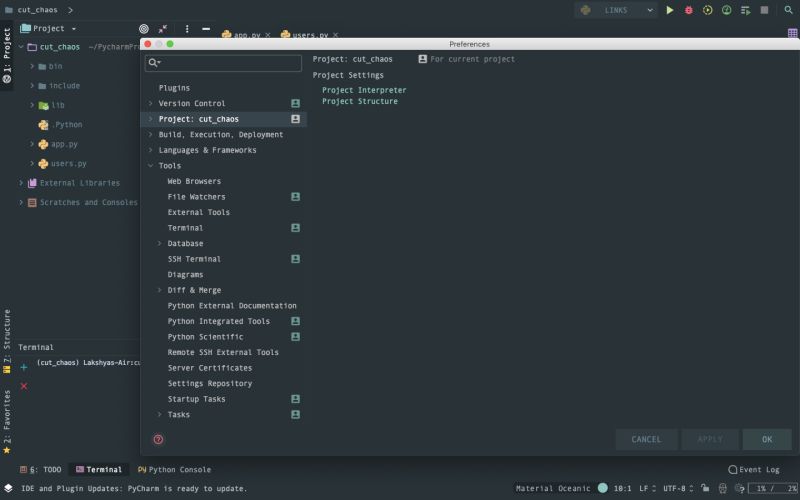Click the tool windows layers icon bottom-left
The height and width of the screenshot is (500, 800).
click(x=8, y=488)
